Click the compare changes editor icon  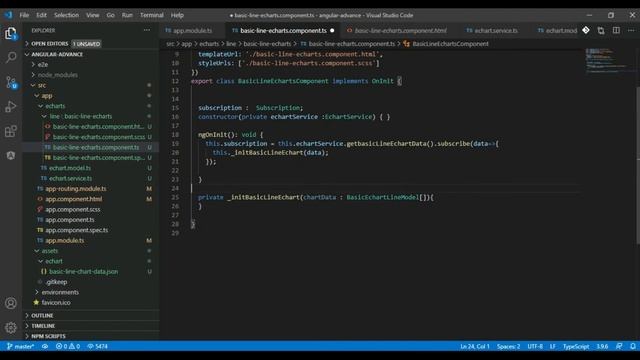click(x=601, y=30)
